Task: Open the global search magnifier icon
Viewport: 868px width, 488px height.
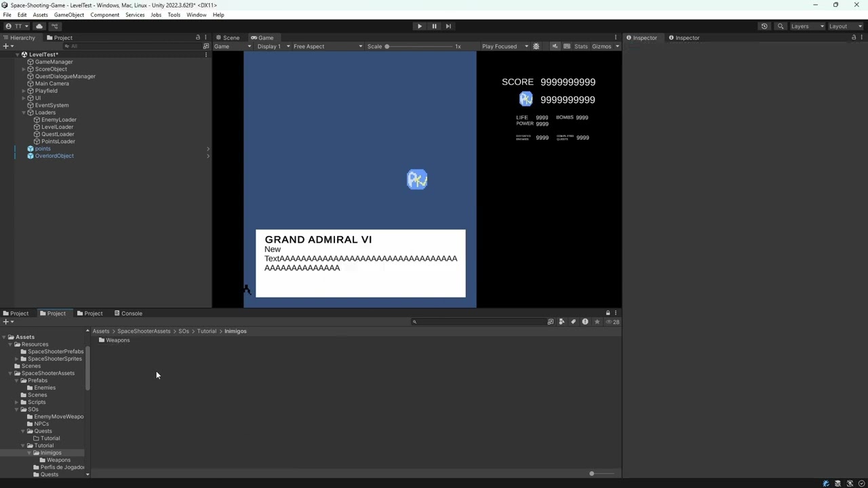Action: pos(781,26)
